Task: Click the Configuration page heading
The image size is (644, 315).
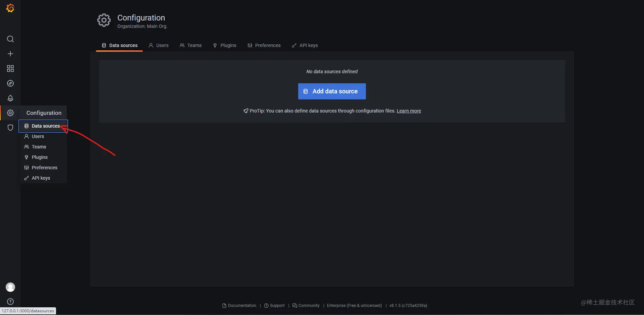Action: pyautogui.click(x=141, y=18)
